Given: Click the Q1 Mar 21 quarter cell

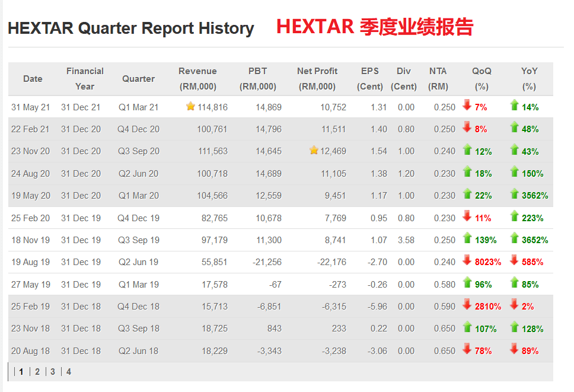Looking at the screenshot, I should pos(138,107).
